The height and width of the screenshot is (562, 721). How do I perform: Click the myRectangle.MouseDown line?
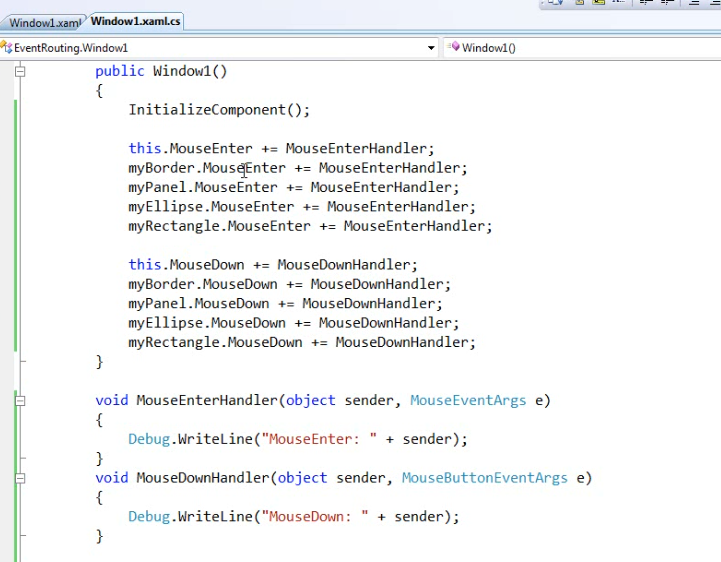coord(302,342)
